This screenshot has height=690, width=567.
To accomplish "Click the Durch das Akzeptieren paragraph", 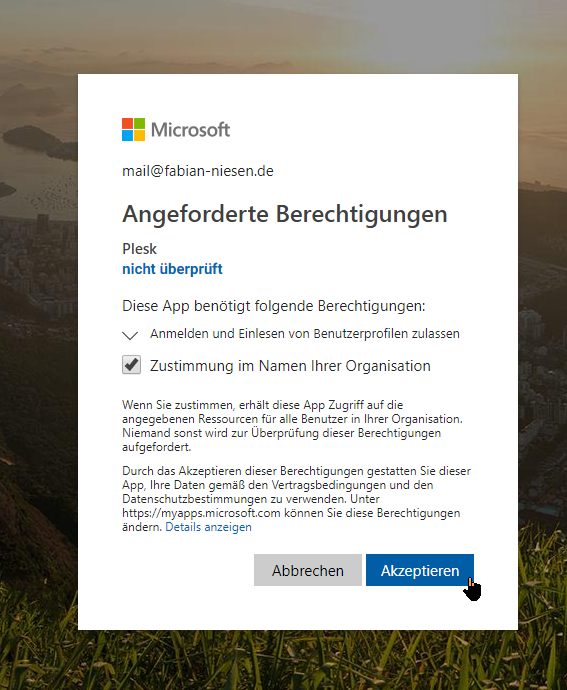I will click(296, 499).
